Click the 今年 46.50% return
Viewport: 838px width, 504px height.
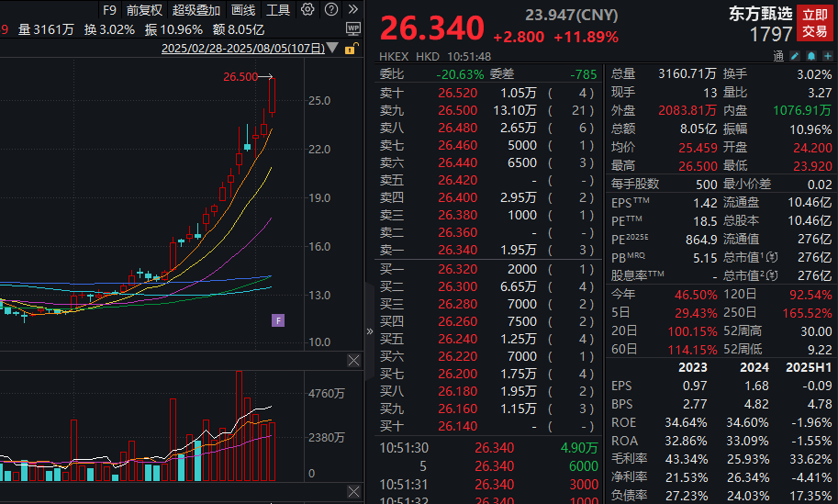click(696, 295)
